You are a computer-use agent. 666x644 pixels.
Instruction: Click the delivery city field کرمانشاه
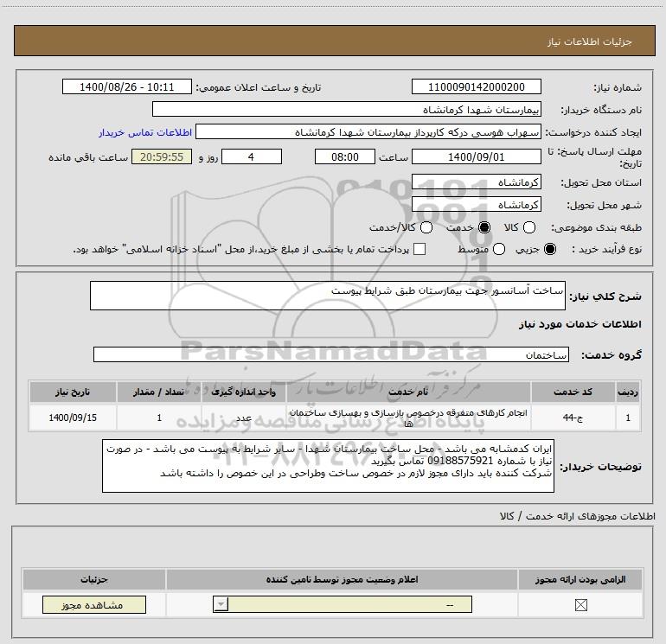coord(476,204)
